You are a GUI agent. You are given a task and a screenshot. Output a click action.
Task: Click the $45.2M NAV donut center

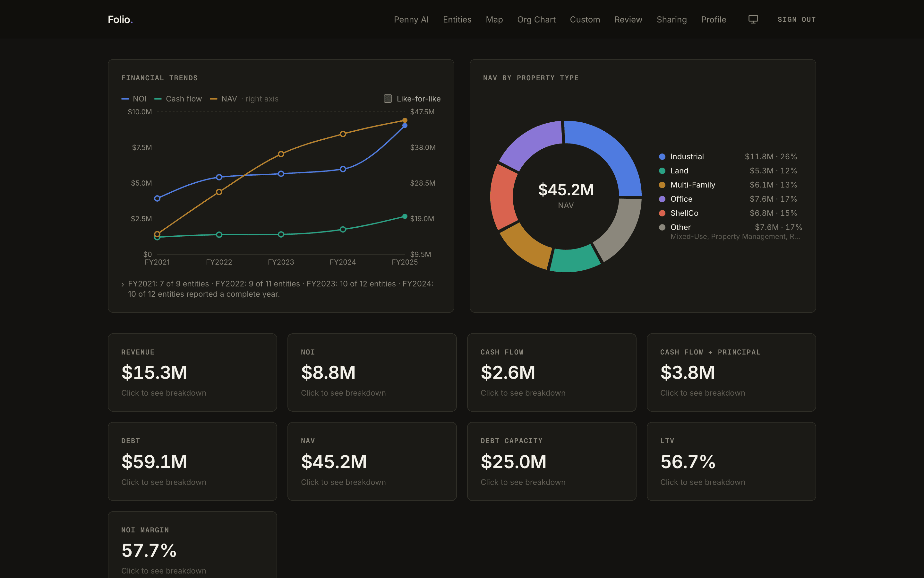click(566, 195)
